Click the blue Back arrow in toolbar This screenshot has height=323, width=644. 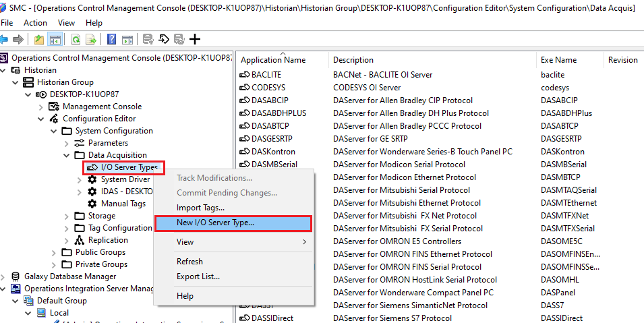pos(4,40)
